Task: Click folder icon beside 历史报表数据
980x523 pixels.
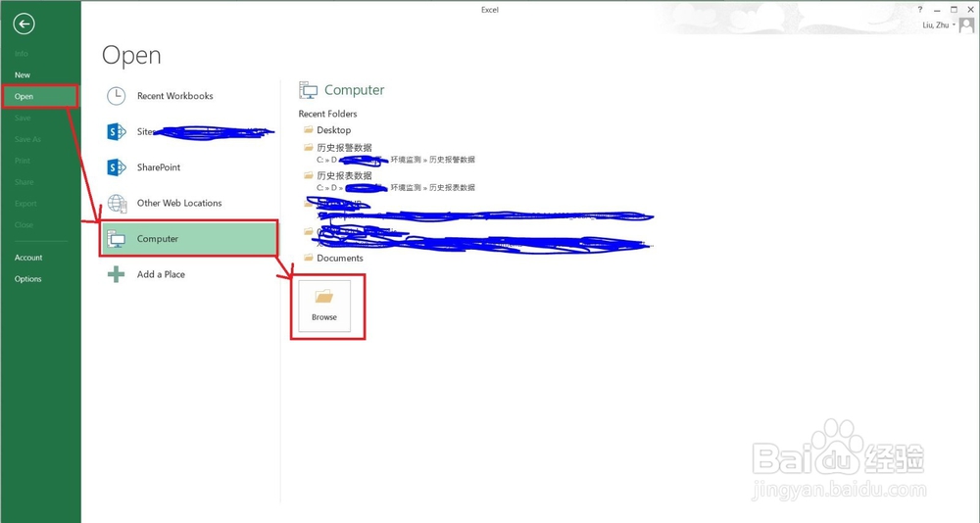Action: (308, 175)
